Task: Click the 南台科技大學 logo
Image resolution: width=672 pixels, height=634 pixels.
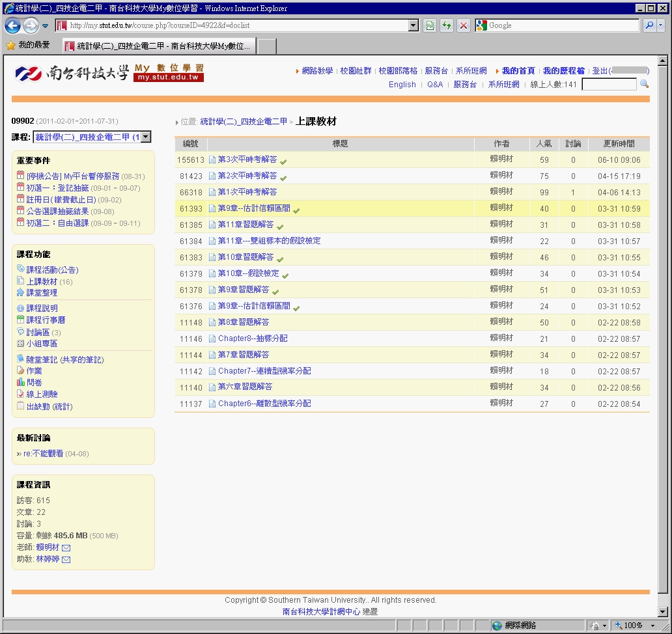Action: [x=72, y=73]
